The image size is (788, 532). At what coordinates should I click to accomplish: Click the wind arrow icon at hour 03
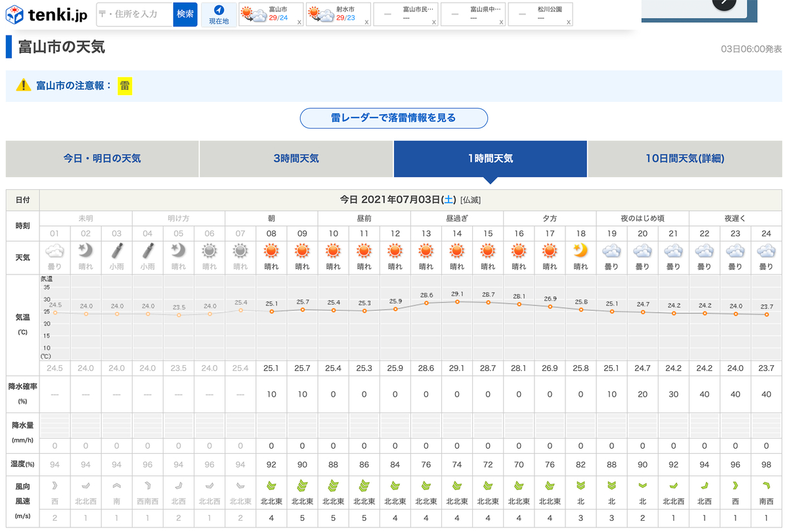pos(116,485)
